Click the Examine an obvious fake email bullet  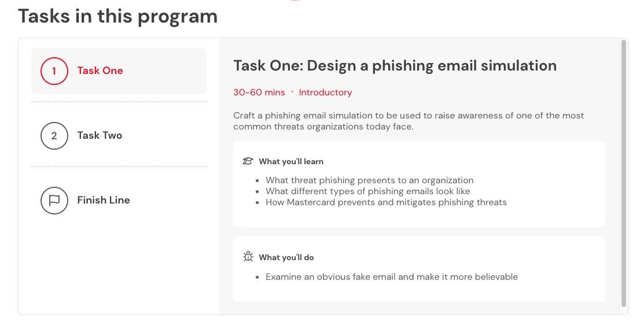point(391,277)
